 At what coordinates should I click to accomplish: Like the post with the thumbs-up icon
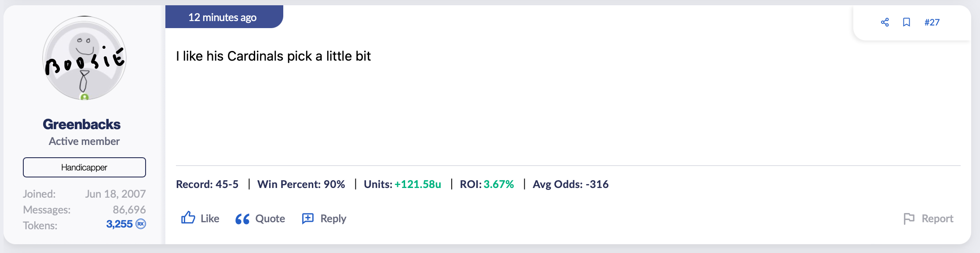click(x=188, y=218)
